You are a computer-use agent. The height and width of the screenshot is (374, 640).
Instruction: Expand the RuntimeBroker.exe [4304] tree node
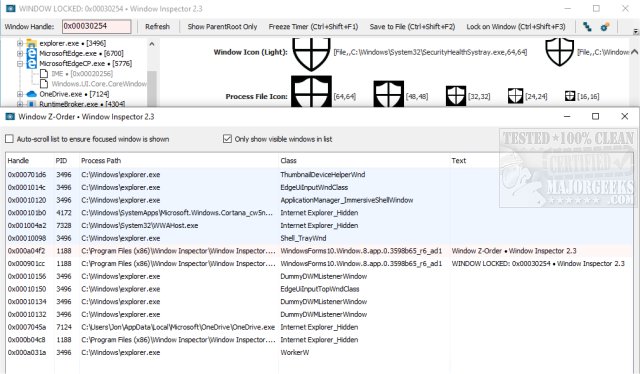pyautogui.click(x=20, y=104)
